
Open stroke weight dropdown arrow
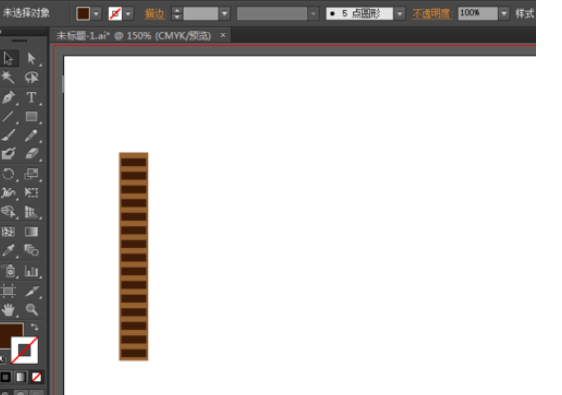tap(225, 14)
